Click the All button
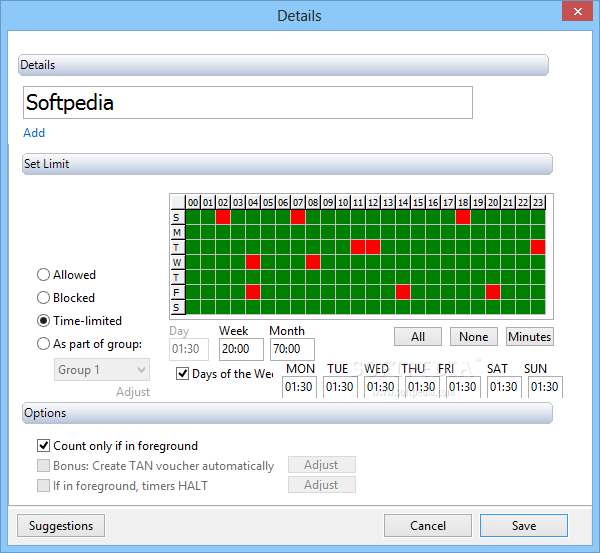The image size is (600, 553). pyautogui.click(x=418, y=337)
